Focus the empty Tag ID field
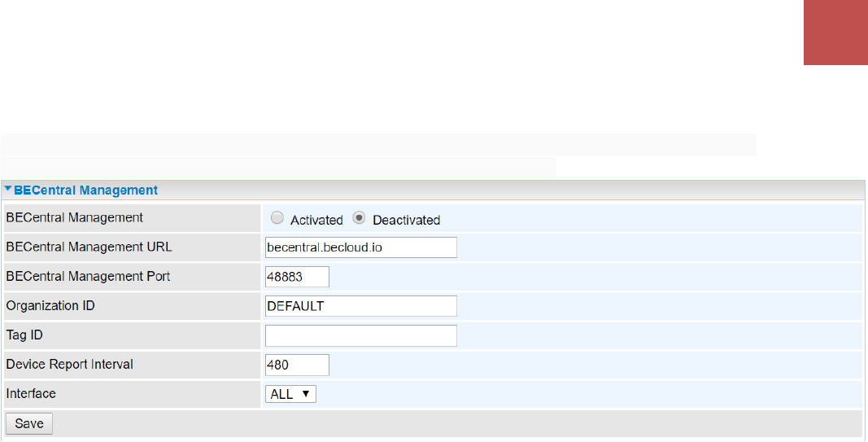Viewport: 868px width, 442px height. click(x=360, y=335)
